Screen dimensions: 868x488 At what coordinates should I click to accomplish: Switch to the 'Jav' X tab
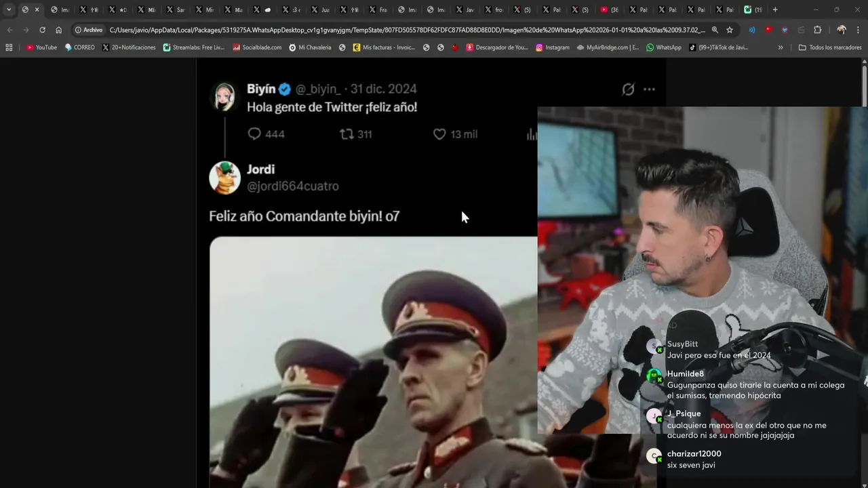465,9
